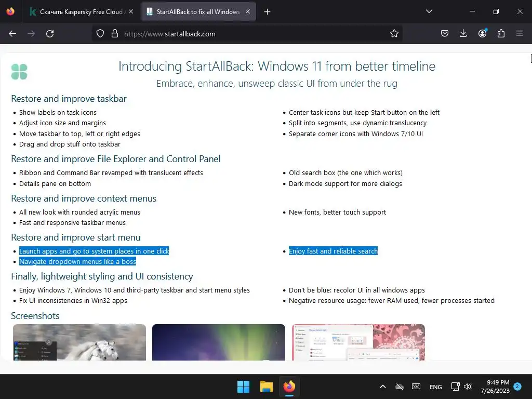
Task: Click 'Split into segments, use dynamic translucency'
Action: click(x=357, y=123)
